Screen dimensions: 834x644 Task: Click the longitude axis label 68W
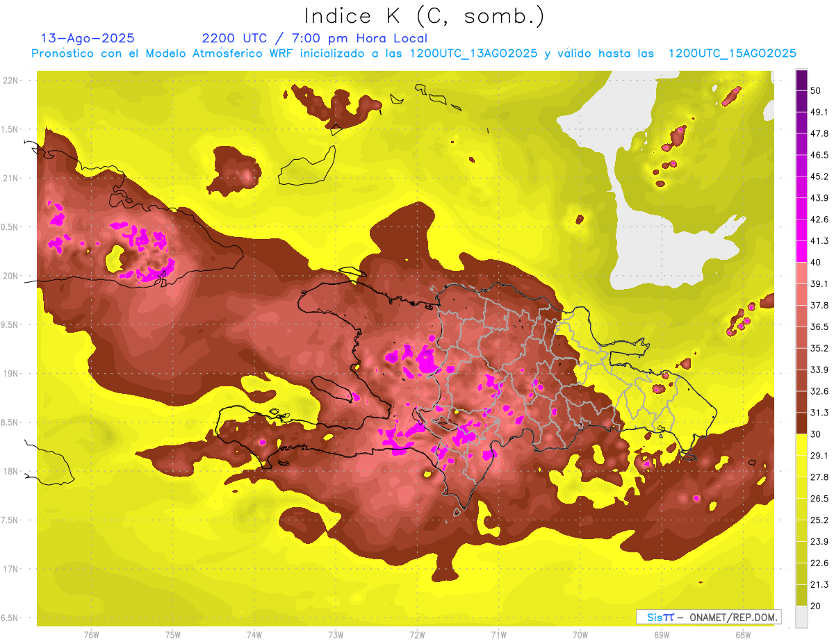pyautogui.click(x=743, y=635)
